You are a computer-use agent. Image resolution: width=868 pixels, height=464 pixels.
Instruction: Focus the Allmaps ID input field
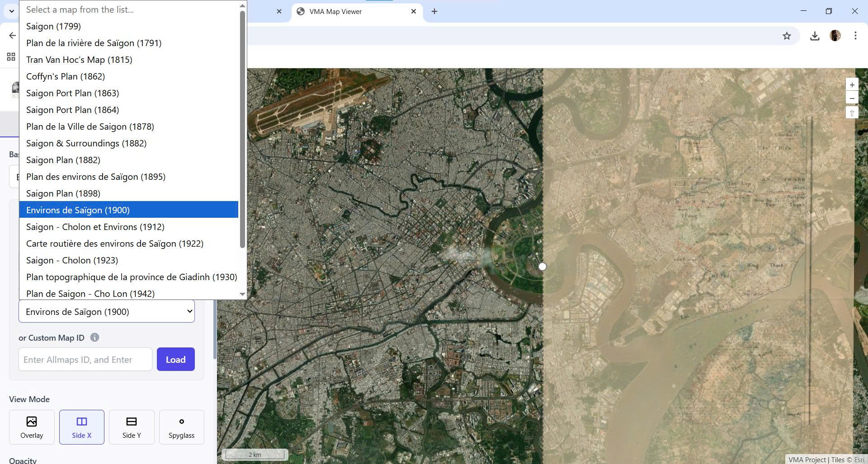point(85,360)
